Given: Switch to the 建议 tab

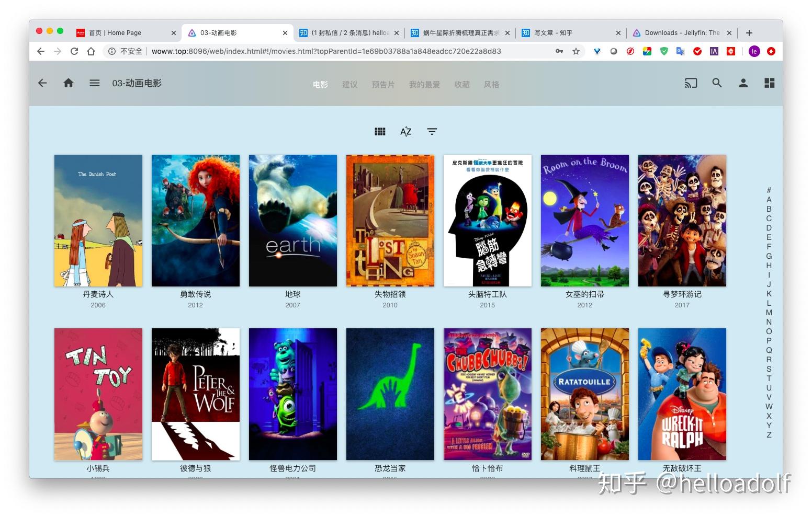Looking at the screenshot, I should [349, 85].
